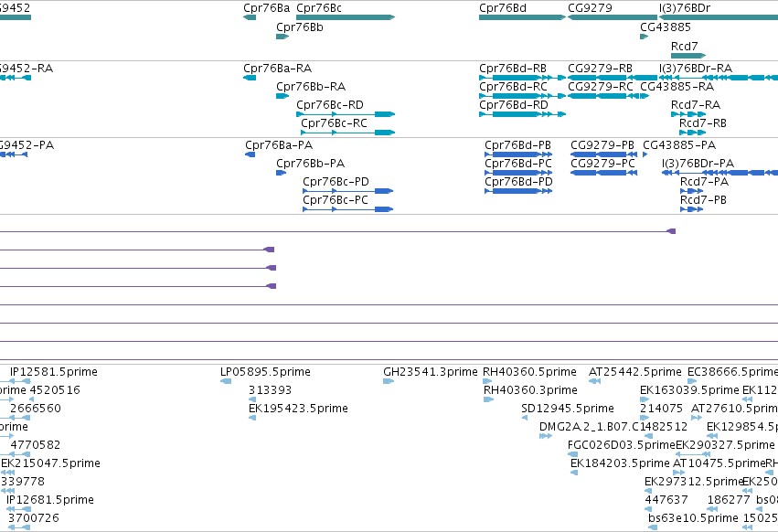The height and width of the screenshot is (532, 778).
Task: Select the CG9279-RB transcript label
Action: pyautogui.click(x=600, y=69)
